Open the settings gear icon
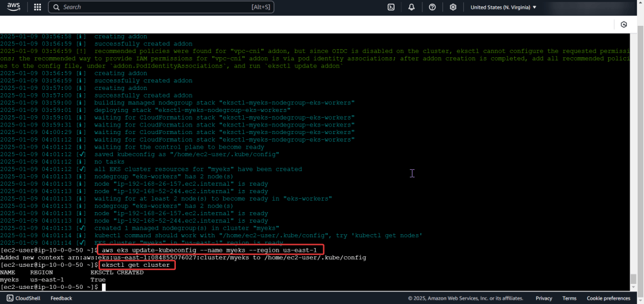This screenshot has height=304, width=644. click(x=453, y=7)
